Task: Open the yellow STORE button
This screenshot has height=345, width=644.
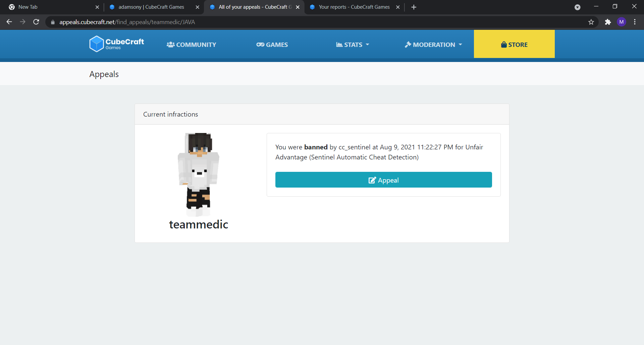Action: point(514,44)
